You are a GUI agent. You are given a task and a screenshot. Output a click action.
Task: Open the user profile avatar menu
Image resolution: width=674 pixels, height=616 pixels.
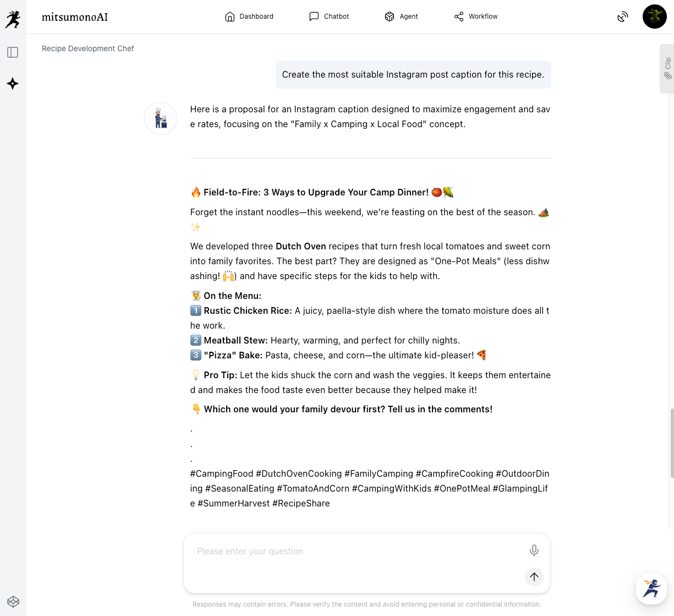[654, 17]
